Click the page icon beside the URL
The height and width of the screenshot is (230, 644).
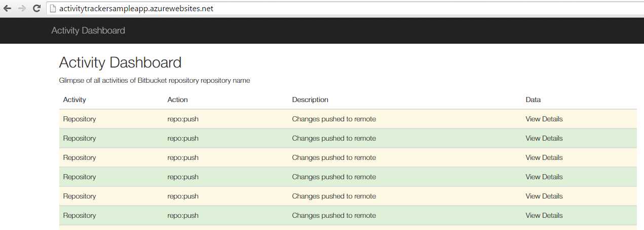pyautogui.click(x=53, y=8)
